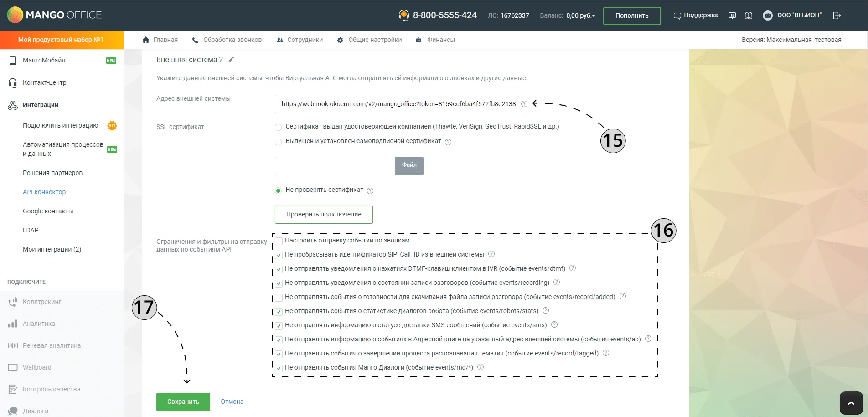Enable Настроить отправку событий по звонкам checkbox
This screenshot has height=417, width=868.
(279, 241)
